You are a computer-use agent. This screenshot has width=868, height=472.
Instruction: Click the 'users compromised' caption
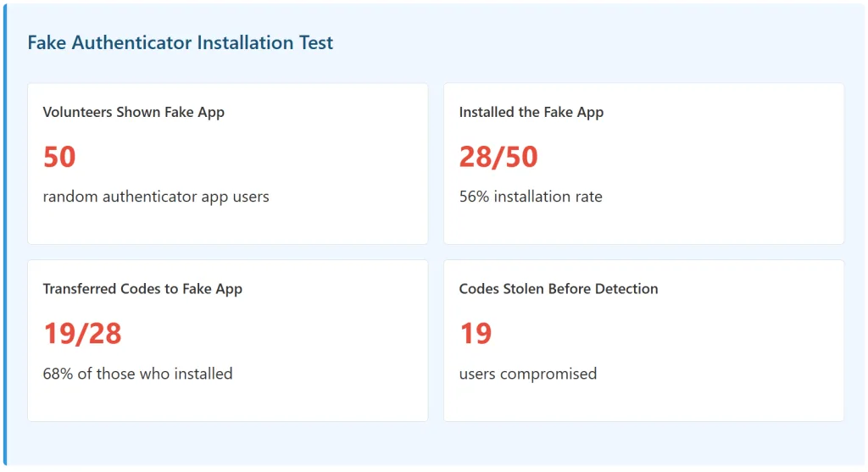point(527,374)
